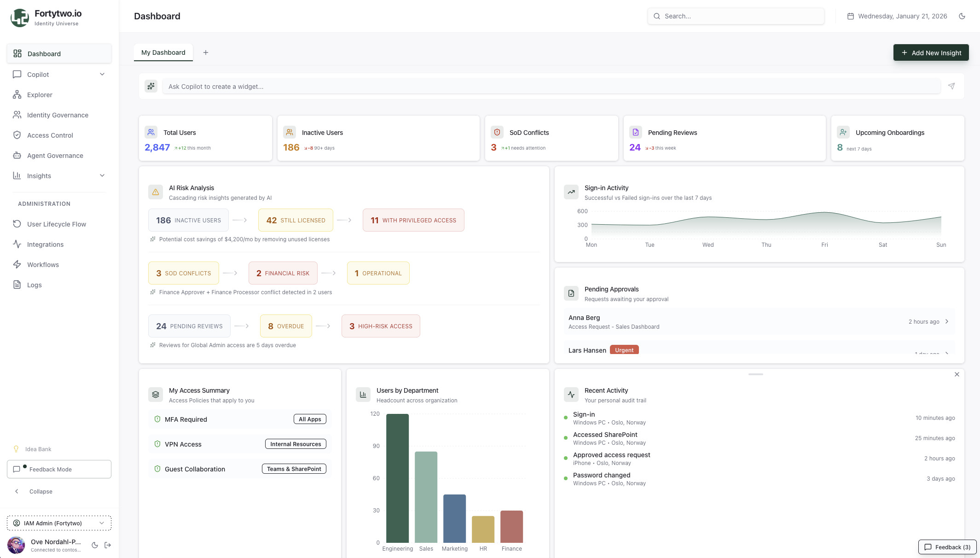The height and width of the screenshot is (558, 980).
Task: Click the Engineering bar in department chart
Action: 397,478
